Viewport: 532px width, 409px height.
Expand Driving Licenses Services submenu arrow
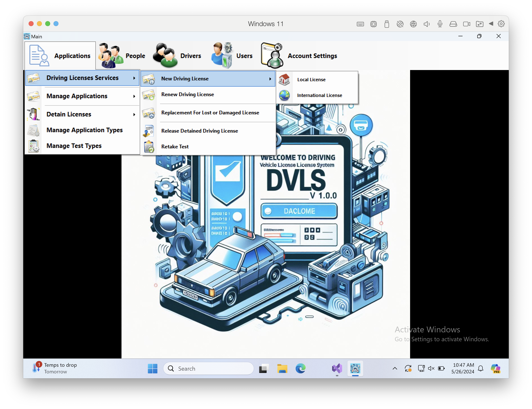tap(134, 78)
